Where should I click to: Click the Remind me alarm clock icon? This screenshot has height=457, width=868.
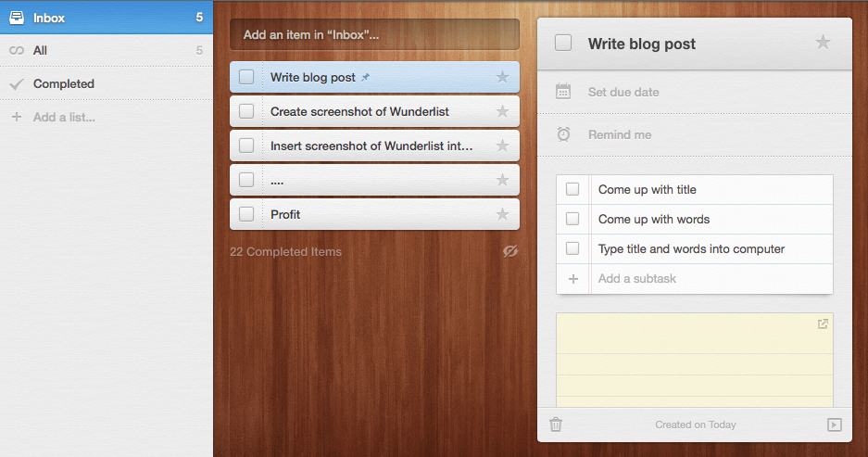coord(563,134)
